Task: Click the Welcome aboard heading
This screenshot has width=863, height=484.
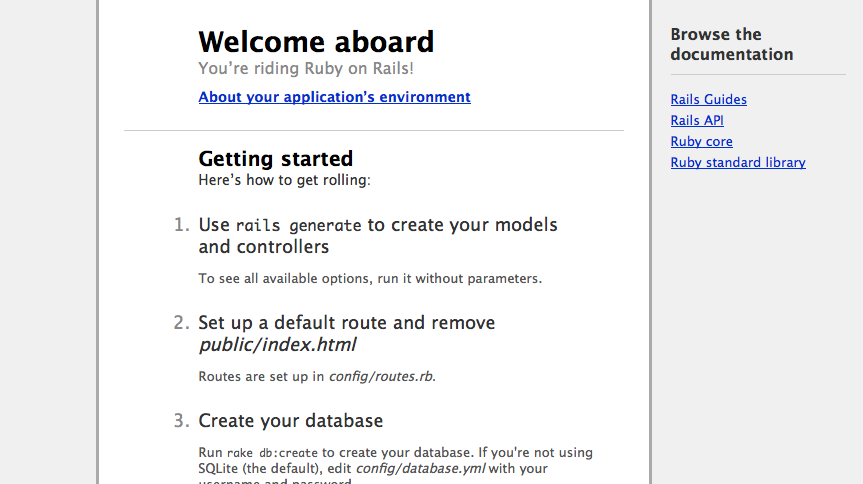Action: [316, 42]
